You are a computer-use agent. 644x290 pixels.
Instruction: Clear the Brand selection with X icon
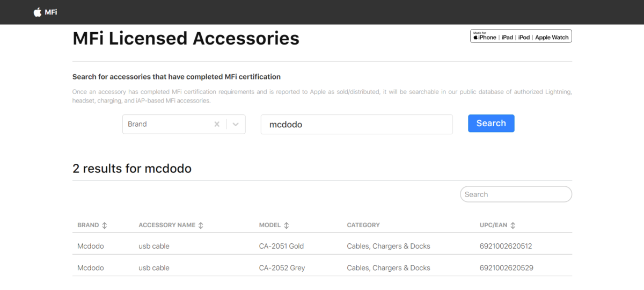pos(217,124)
